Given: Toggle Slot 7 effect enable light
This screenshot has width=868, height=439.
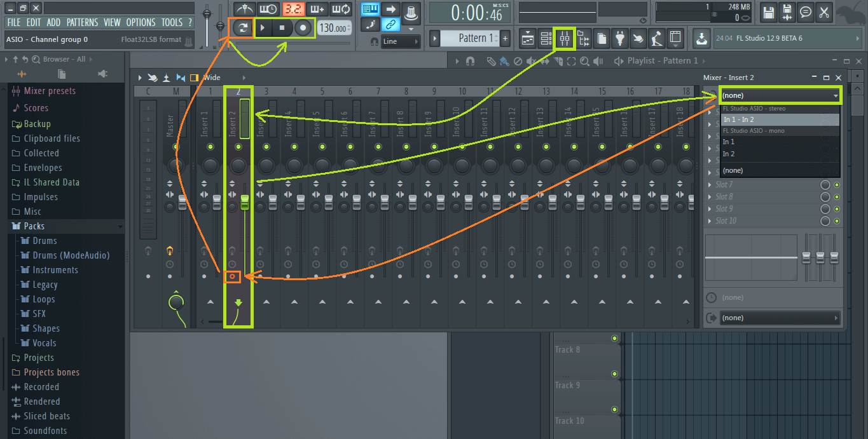Looking at the screenshot, I should 837,185.
